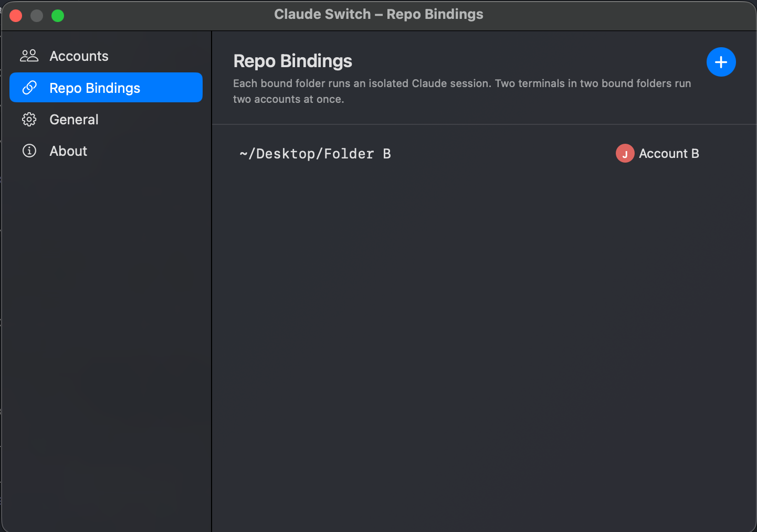The width and height of the screenshot is (757, 532).
Task: Click the Accounts people icon in sidebar
Action: (x=29, y=56)
